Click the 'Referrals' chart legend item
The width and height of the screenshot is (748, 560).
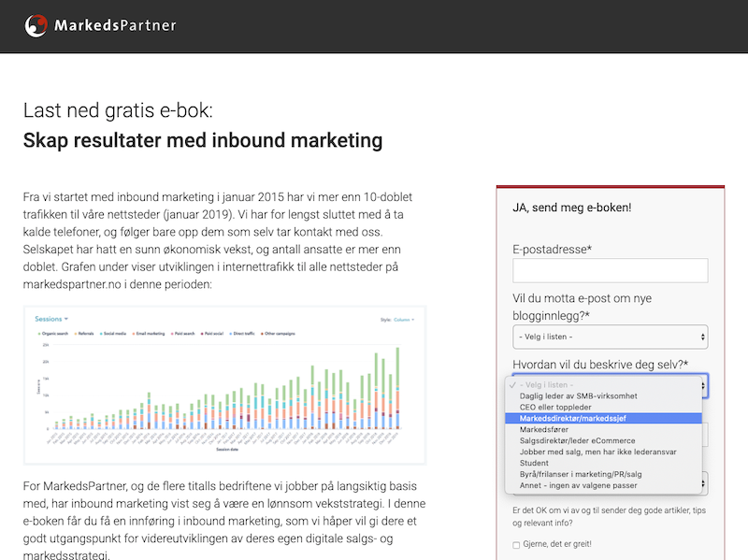coord(84,334)
